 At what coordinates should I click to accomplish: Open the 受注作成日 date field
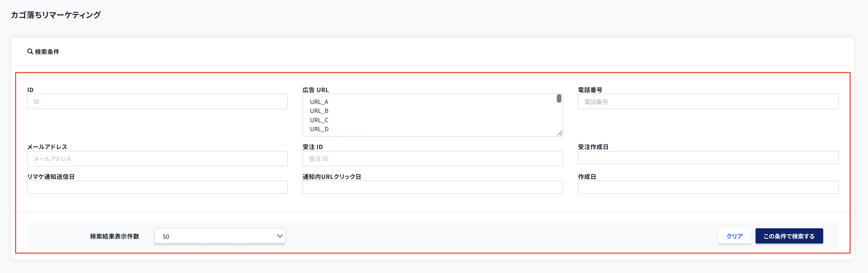pos(708,158)
